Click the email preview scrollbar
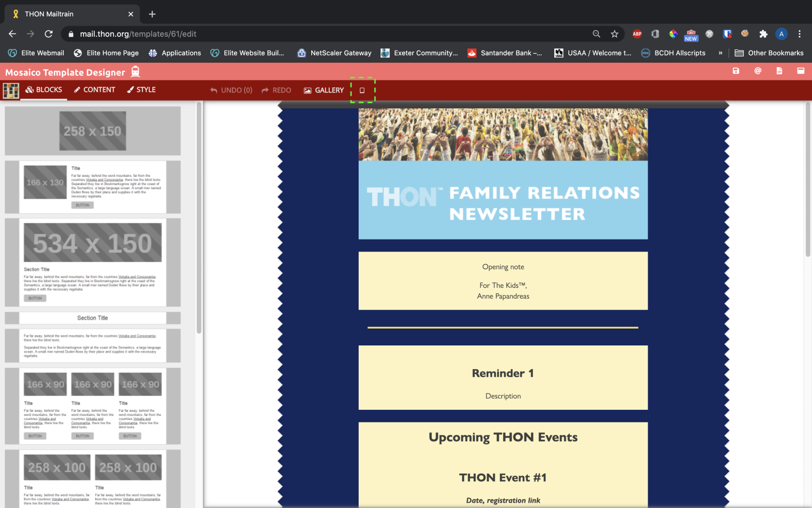The height and width of the screenshot is (508, 812). (x=808, y=180)
